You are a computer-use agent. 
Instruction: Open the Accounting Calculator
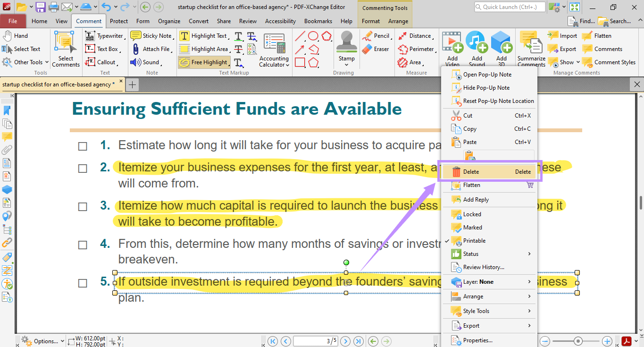pyautogui.click(x=274, y=49)
